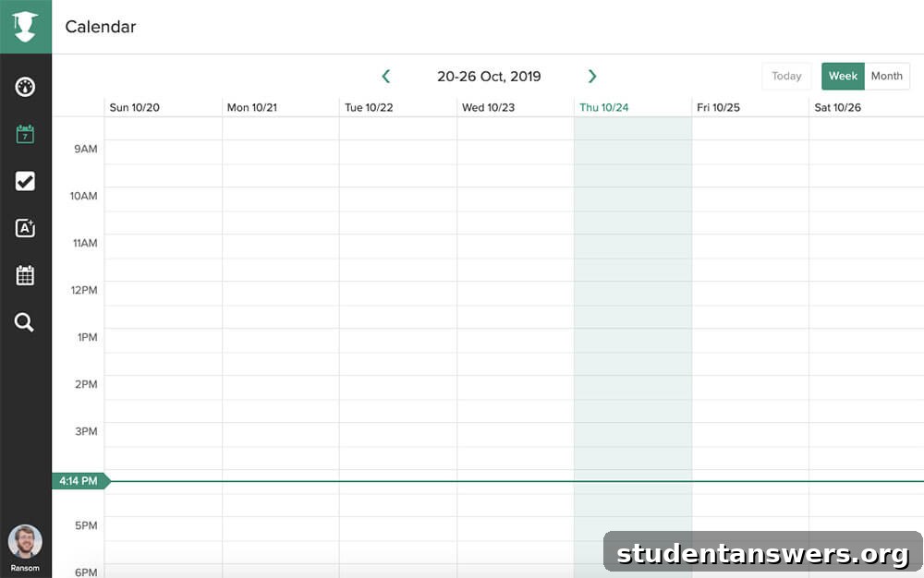Screen dimensions: 924x578
Task: Click the Today button
Action: pos(786,76)
